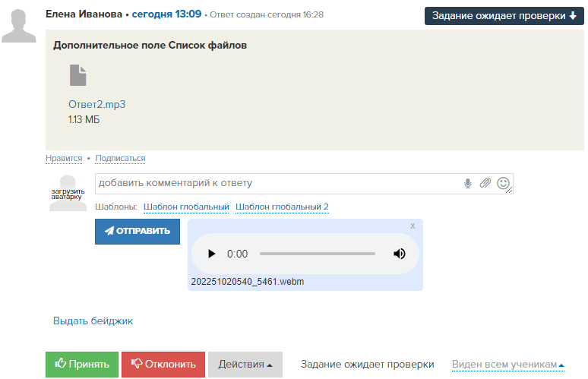Screen dimensions: 588x379
Task: Open the сегодня 13:09 timestamp link
Action: (166, 14)
